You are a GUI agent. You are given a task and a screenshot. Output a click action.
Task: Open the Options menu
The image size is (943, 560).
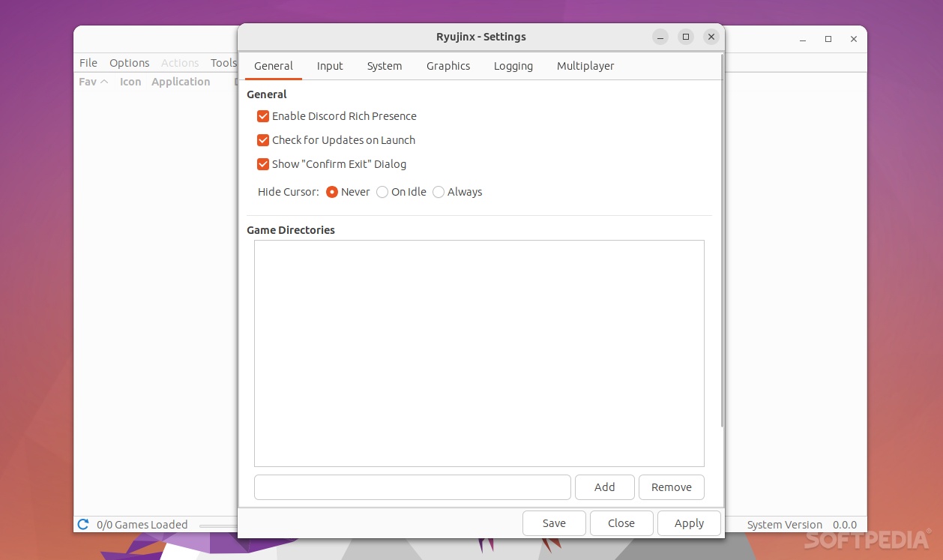tap(129, 62)
